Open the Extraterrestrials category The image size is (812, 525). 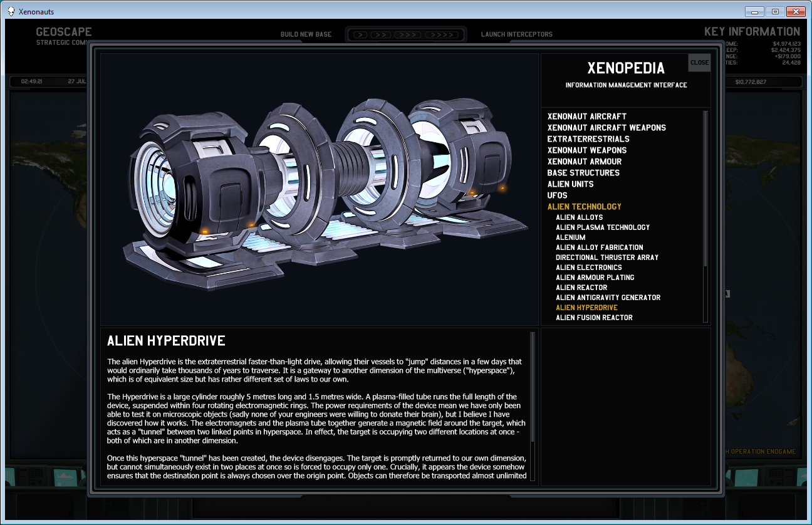(x=588, y=139)
